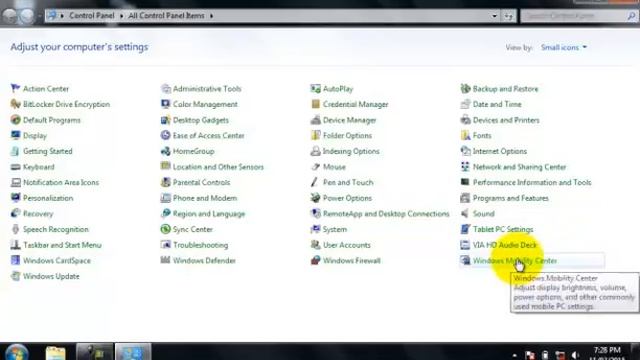Click the Personalization icon

click(16, 198)
